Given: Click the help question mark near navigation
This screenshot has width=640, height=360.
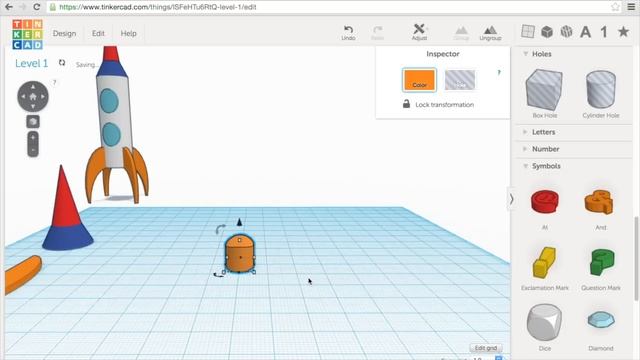Looking at the screenshot, I should [x=54, y=82].
